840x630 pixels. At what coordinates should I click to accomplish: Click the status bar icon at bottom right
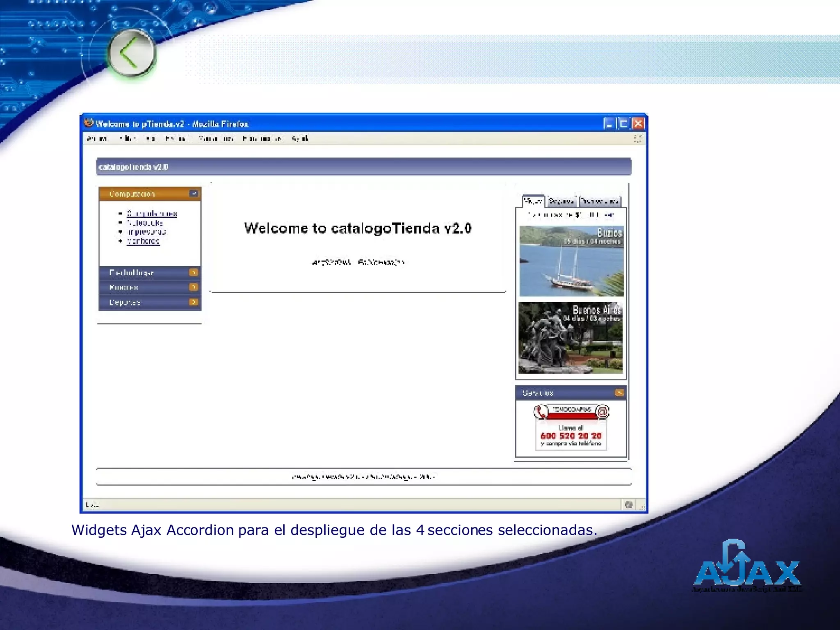pos(628,504)
